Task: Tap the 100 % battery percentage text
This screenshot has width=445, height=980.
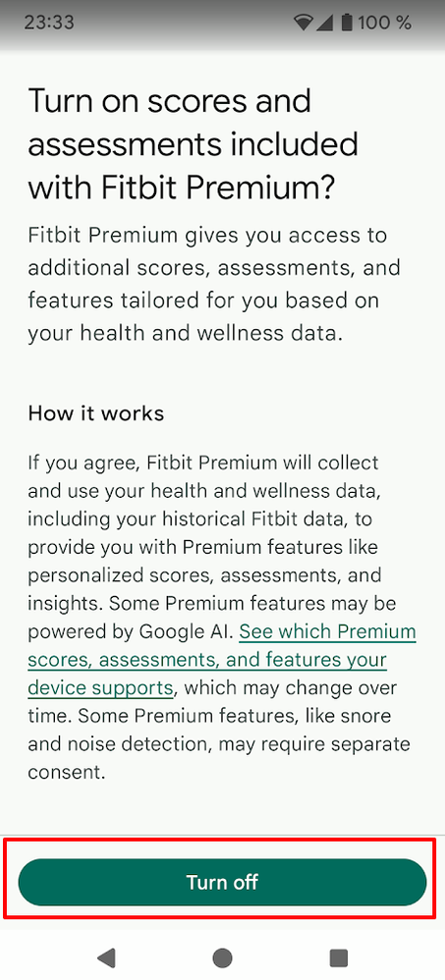Action: click(385, 24)
